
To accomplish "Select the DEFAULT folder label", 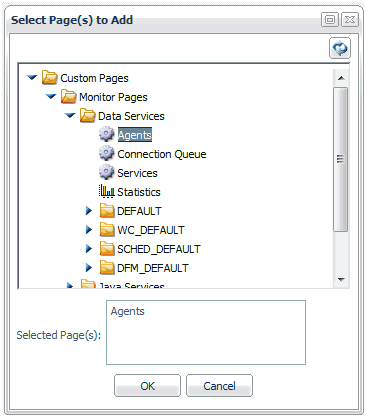I will pyautogui.click(x=139, y=211).
